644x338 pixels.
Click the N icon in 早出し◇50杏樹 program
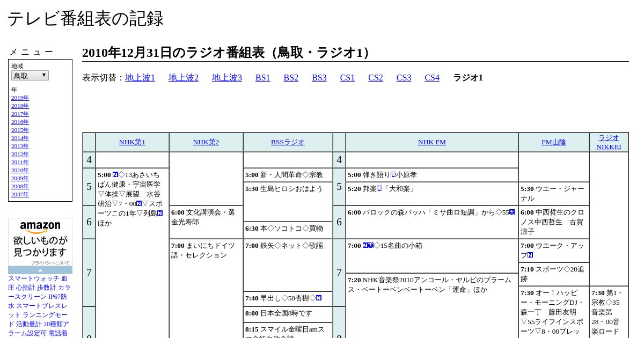click(319, 298)
